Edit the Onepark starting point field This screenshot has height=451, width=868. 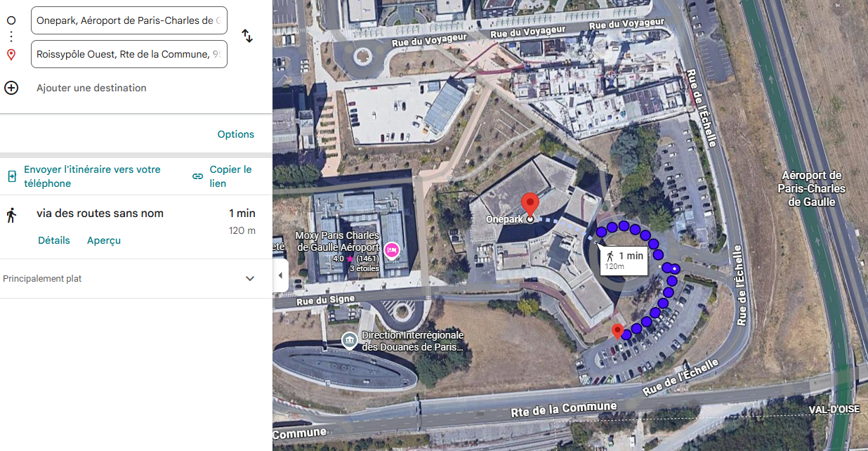(x=129, y=20)
